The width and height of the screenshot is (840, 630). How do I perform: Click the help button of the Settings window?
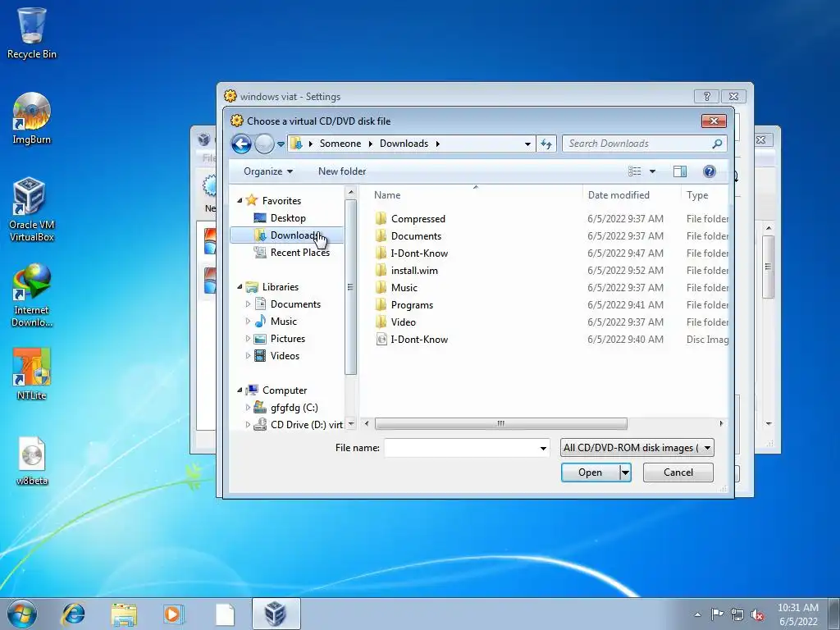click(706, 97)
